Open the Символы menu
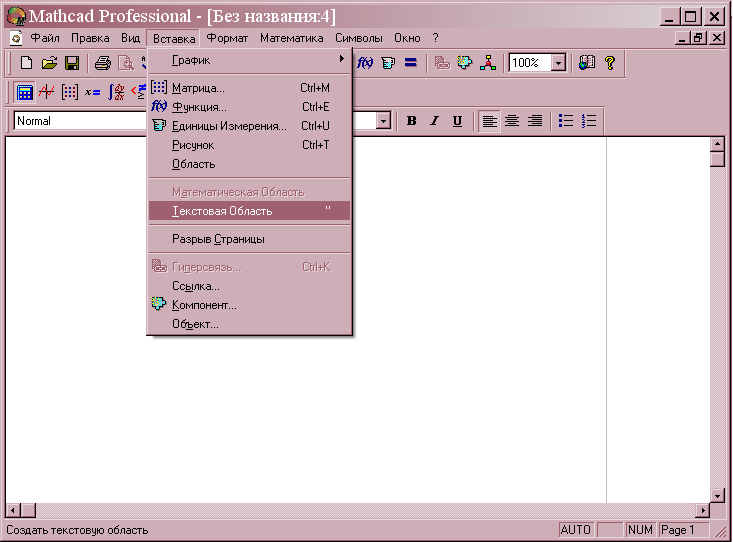Image resolution: width=733 pixels, height=542 pixels. pos(359,38)
